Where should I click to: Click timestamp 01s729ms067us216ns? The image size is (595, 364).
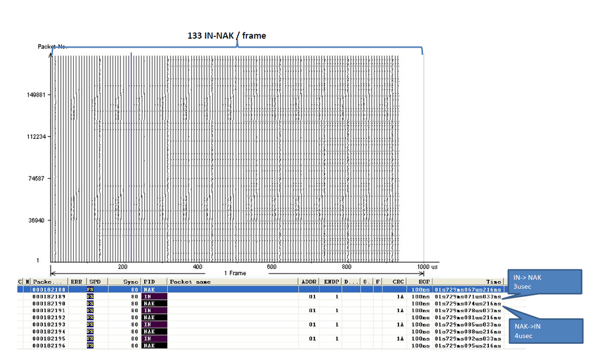pyautogui.click(x=468, y=290)
